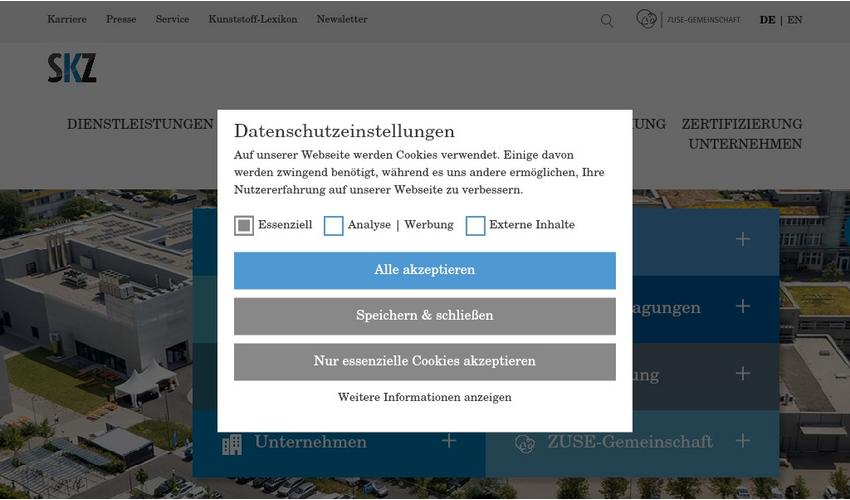Open the Karriere link
Image resolution: width=850 pixels, height=500 pixels.
[67, 19]
